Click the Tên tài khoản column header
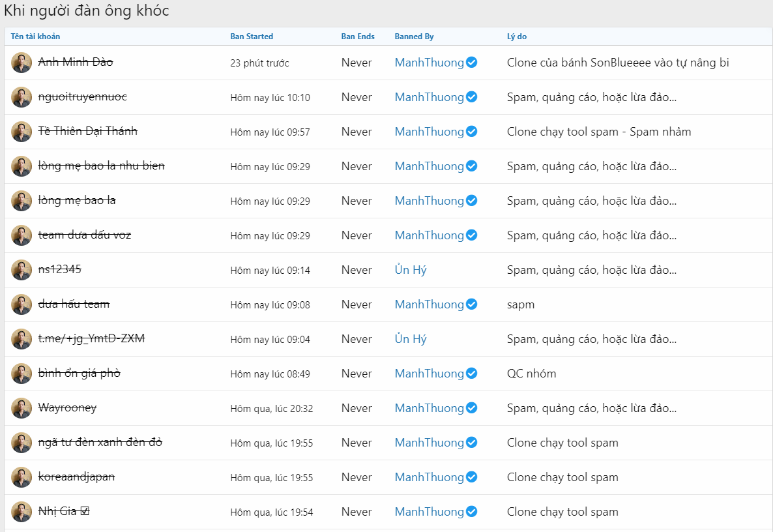Viewport: 773px width, 532px height. click(x=35, y=37)
